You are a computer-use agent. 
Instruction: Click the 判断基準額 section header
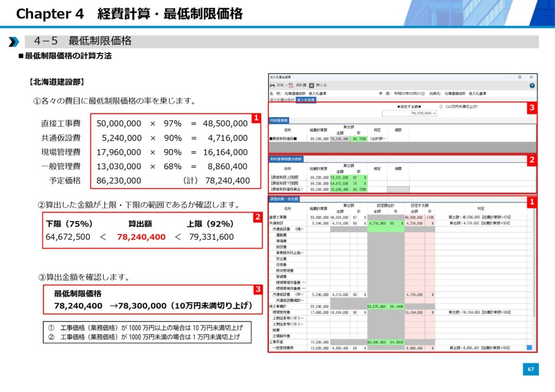[280, 120]
